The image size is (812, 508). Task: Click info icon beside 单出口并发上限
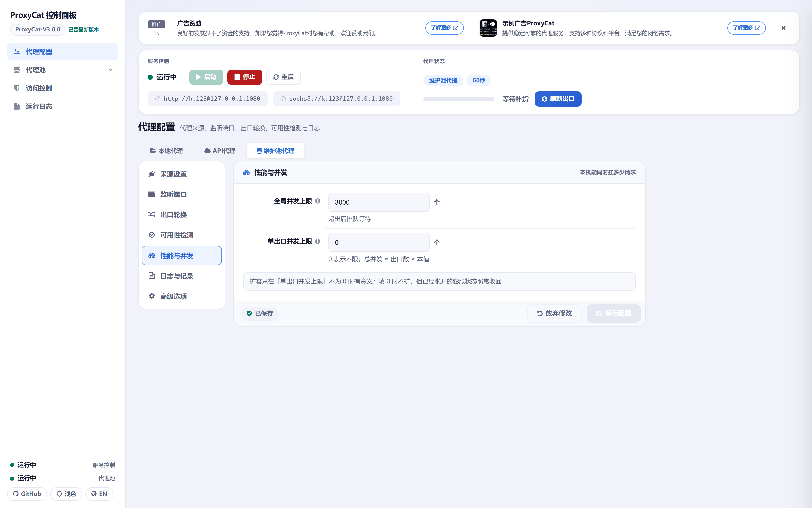pos(317,241)
